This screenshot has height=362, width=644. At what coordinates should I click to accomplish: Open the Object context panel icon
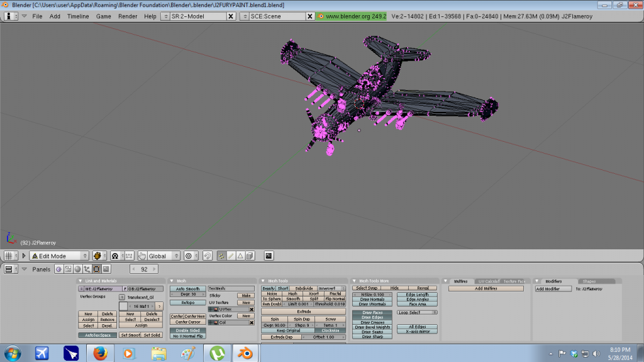click(87, 269)
